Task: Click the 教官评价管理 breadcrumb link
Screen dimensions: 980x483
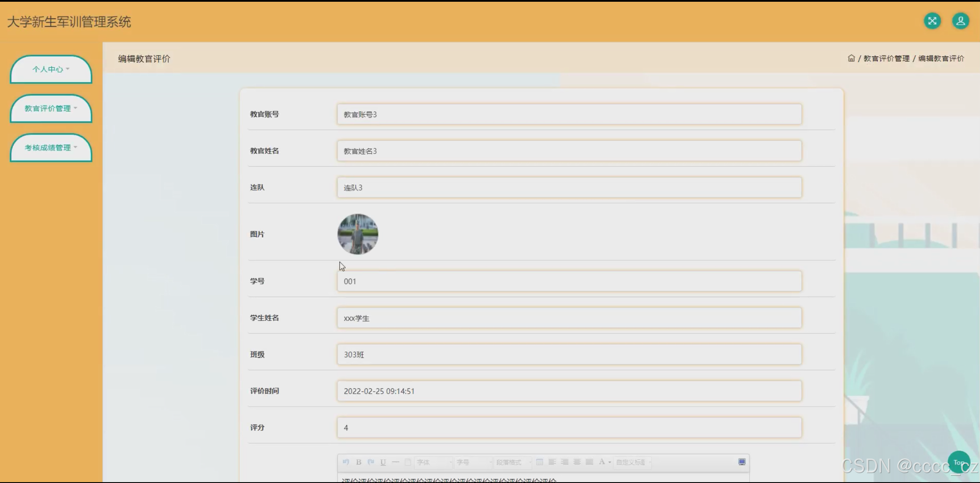Action: (x=886, y=59)
